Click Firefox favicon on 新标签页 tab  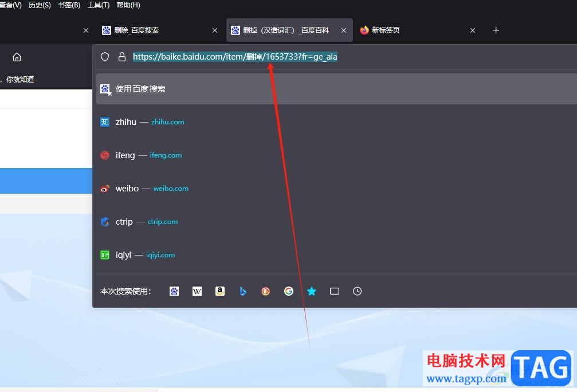click(364, 30)
